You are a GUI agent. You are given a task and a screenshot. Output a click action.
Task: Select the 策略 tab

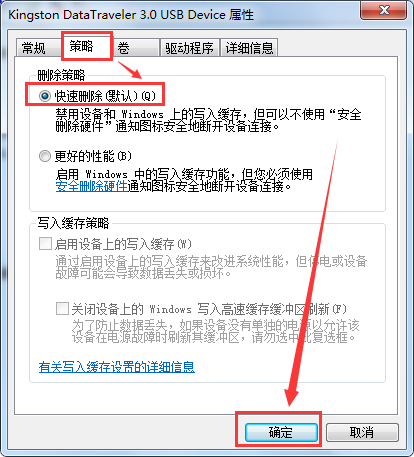pyautogui.click(x=81, y=46)
